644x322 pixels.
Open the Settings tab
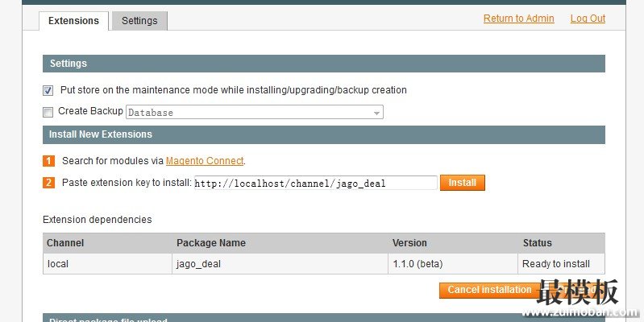139,21
